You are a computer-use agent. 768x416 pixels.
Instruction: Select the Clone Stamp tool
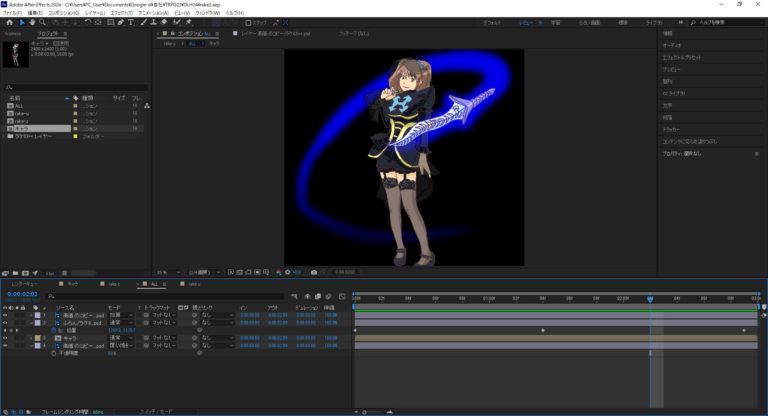click(x=153, y=23)
